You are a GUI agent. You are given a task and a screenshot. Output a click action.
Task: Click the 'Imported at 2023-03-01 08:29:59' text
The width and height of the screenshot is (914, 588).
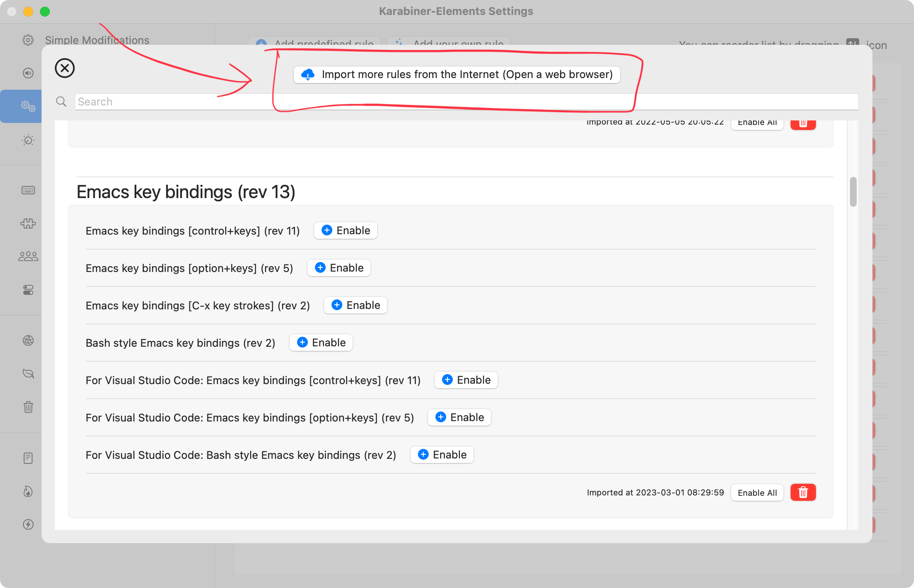click(655, 492)
